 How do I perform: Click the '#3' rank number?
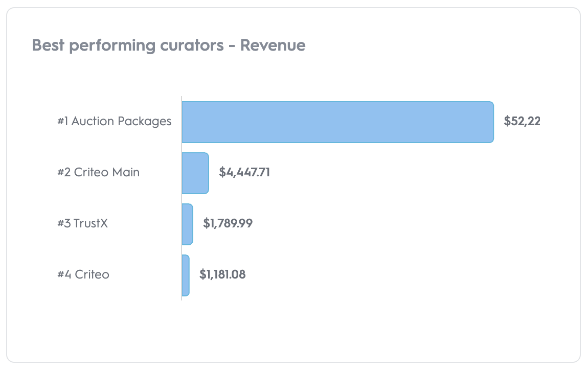[64, 223]
